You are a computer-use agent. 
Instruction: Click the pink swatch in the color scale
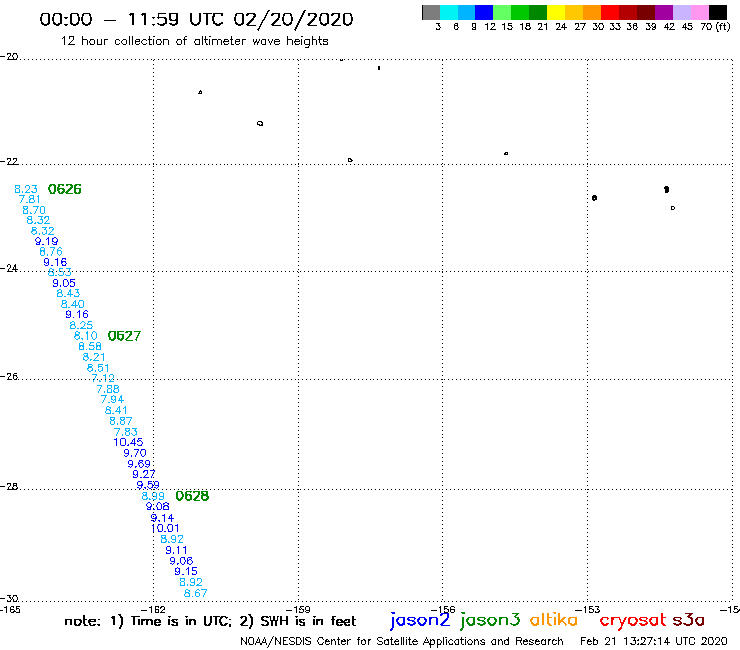pyautogui.click(x=699, y=12)
